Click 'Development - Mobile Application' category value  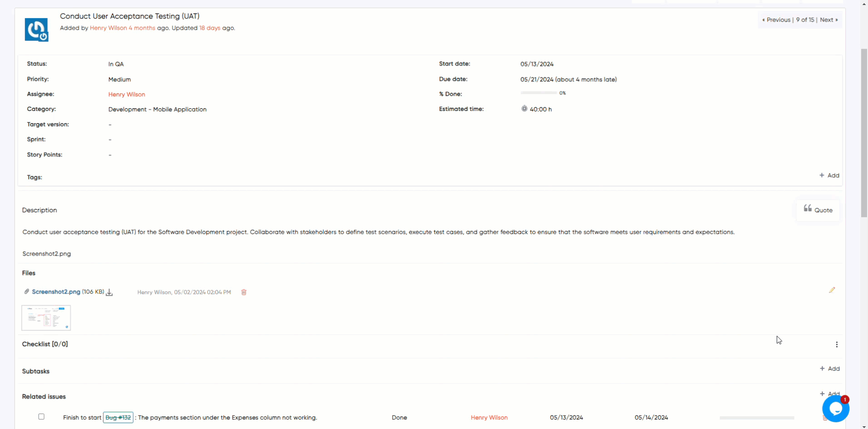point(157,110)
